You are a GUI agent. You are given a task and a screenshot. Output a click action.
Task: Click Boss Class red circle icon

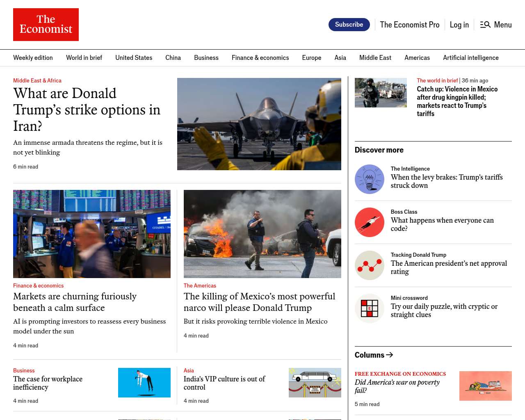pos(369,222)
